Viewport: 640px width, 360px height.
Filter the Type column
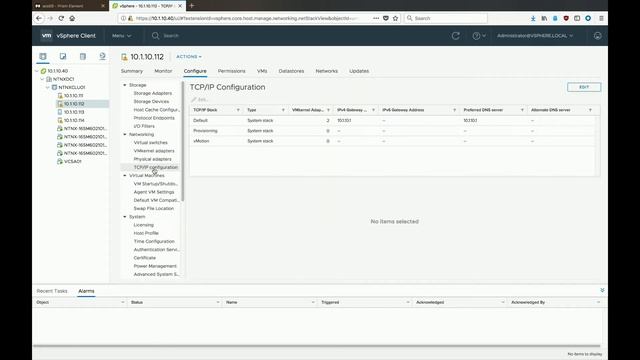click(x=283, y=110)
